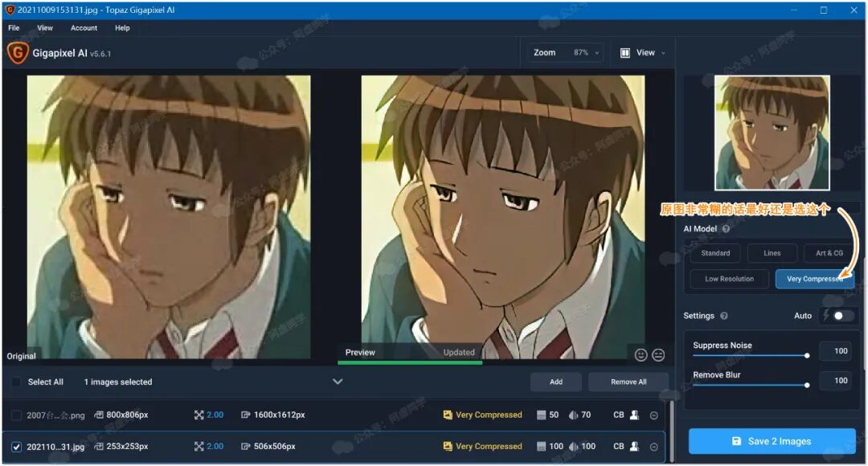Click the face refinement icon in 2007 png row
868x466 pixels.
pos(635,415)
